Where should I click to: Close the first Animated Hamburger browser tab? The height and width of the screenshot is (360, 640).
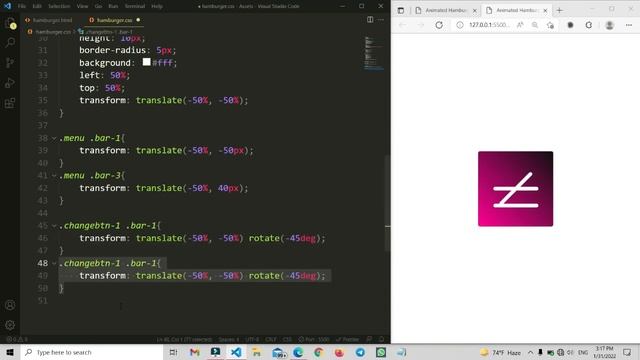[474, 11]
